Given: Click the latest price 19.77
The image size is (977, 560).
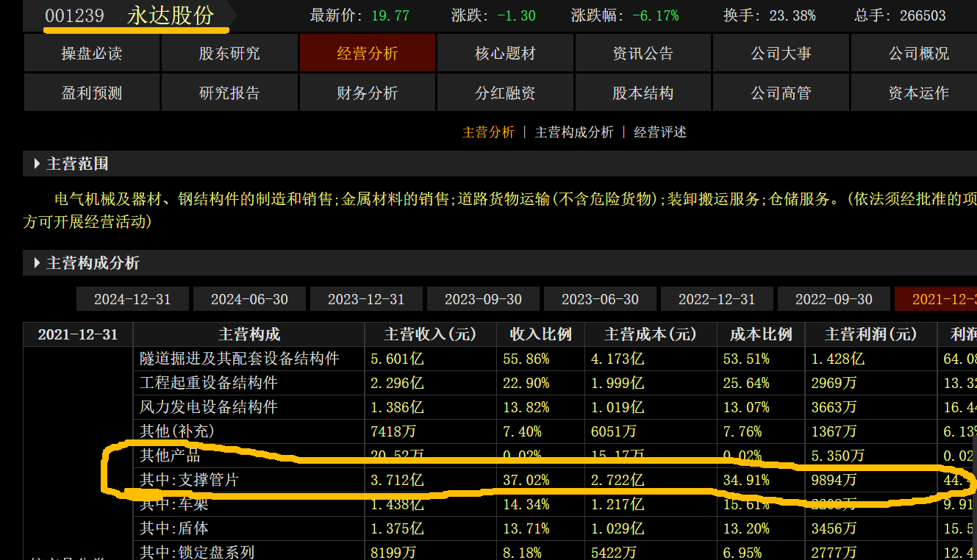Looking at the screenshot, I should [390, 15].
